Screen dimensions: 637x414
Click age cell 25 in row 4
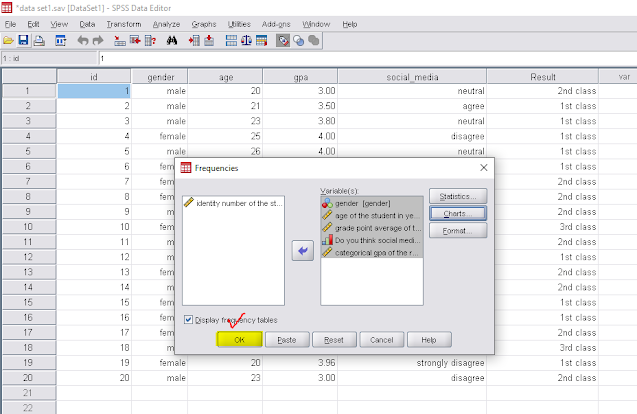(225, 136)
